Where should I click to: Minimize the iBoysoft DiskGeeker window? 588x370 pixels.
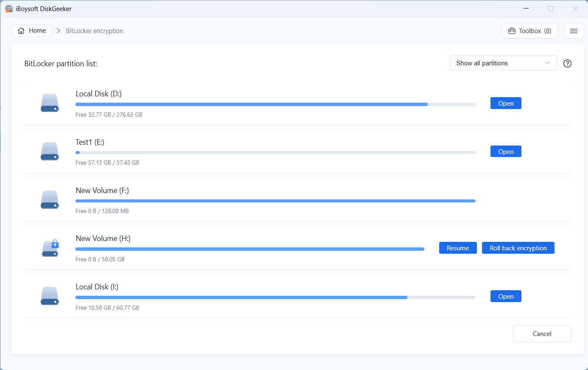526,8
